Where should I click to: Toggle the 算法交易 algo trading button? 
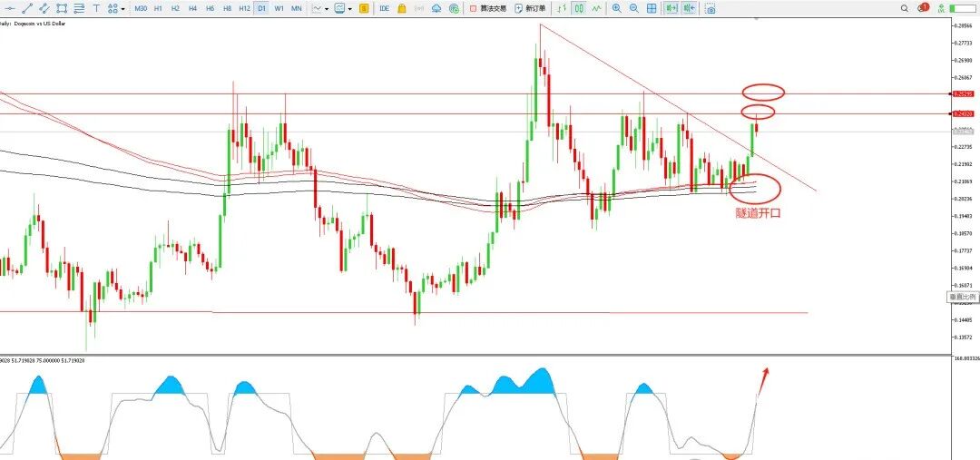click(487, 9)
